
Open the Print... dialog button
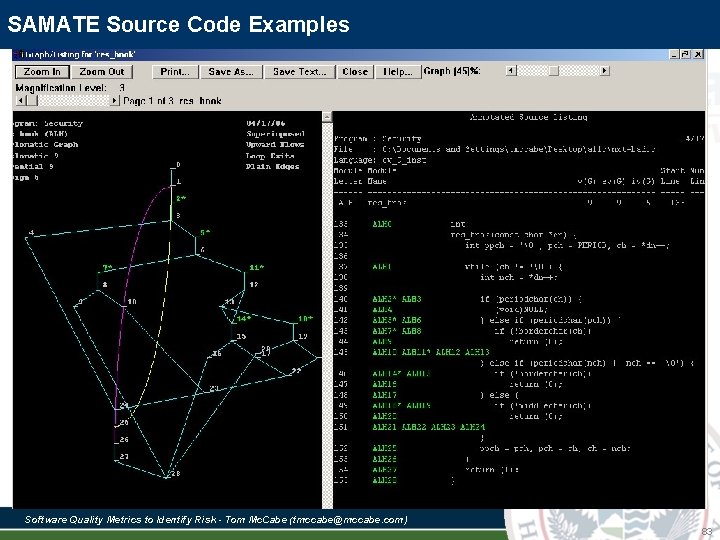(175, 72)
